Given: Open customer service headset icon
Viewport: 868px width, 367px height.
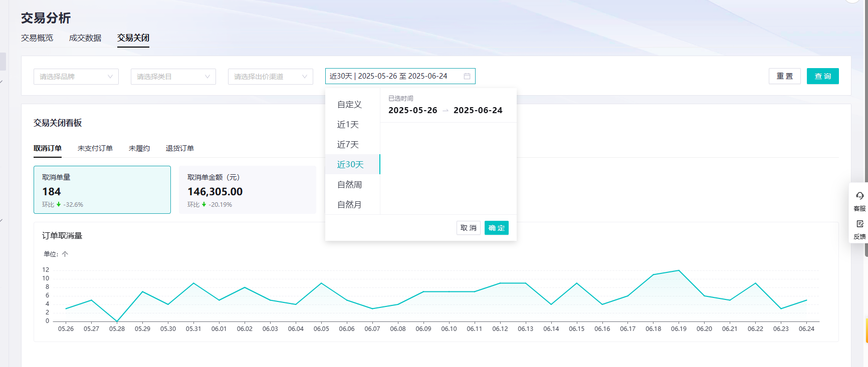Looking at the screenshot, I should pyautogui.click(x=859, y=196).
